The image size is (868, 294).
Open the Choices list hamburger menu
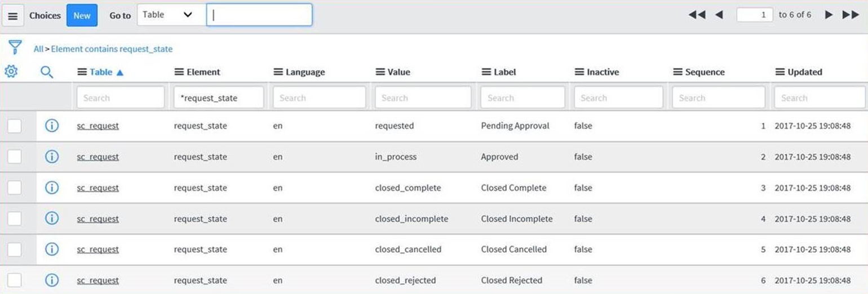point(12,16)
